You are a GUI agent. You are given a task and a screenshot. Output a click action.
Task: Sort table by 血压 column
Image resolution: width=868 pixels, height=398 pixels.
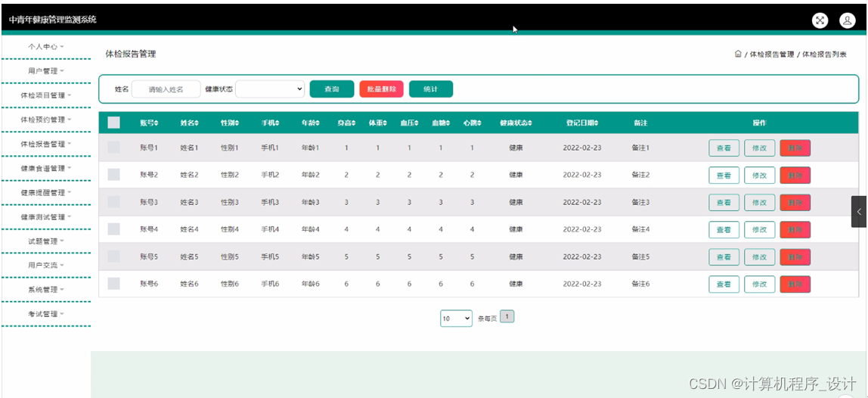tap(410, 123)
